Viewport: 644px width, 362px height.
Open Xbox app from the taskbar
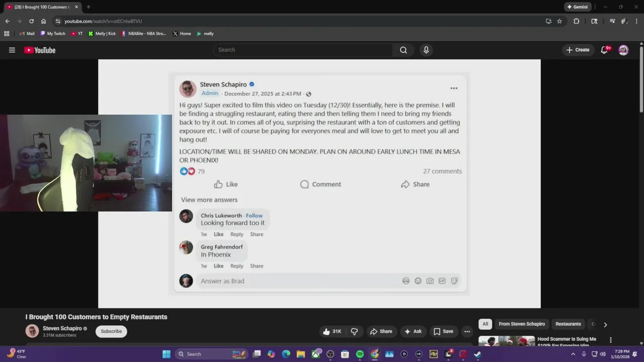point(316,354)
